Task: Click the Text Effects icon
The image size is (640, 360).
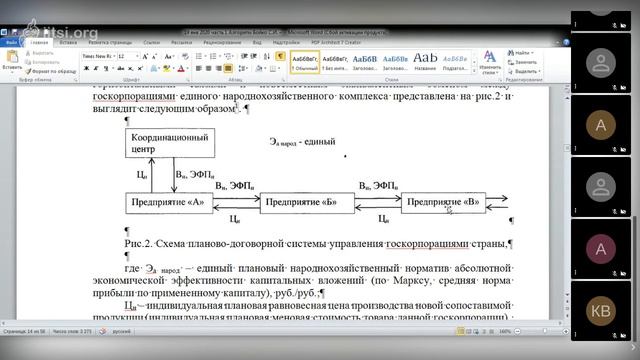Action: click(x=154, y=69)
